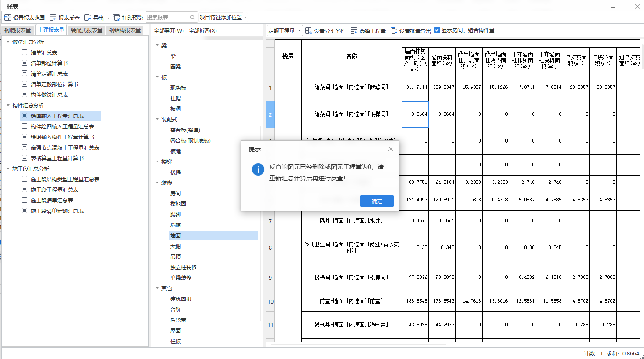This screenshot has width=644, height=359.
Task: Click document icon beside 清单定额部位计算书
Action: click(x=25, y=84)
